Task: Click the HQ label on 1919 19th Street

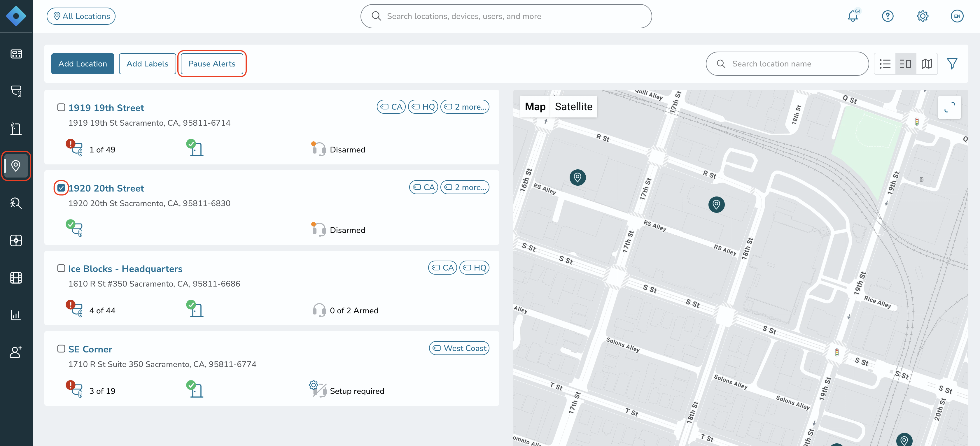Action: (423, 107)
